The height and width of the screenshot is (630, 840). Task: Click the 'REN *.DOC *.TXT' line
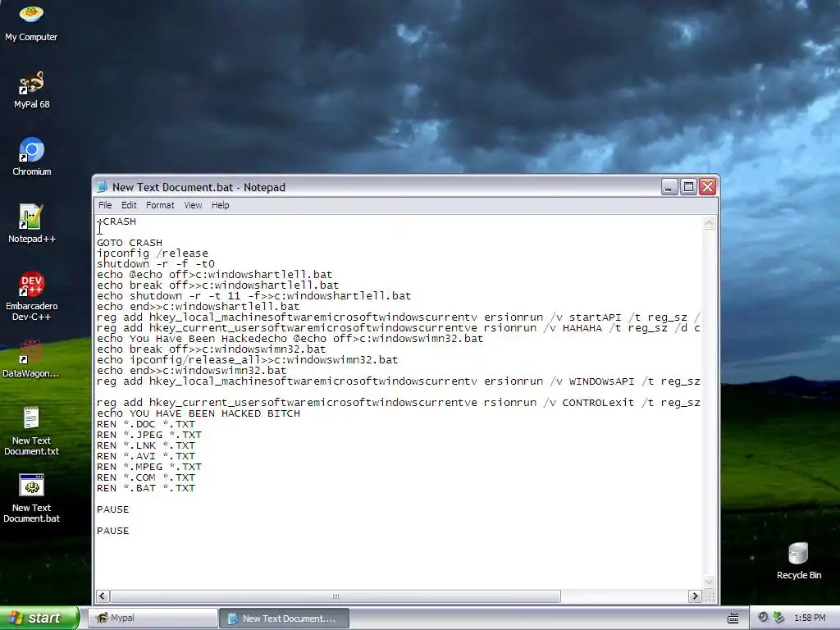pos(146,424)
